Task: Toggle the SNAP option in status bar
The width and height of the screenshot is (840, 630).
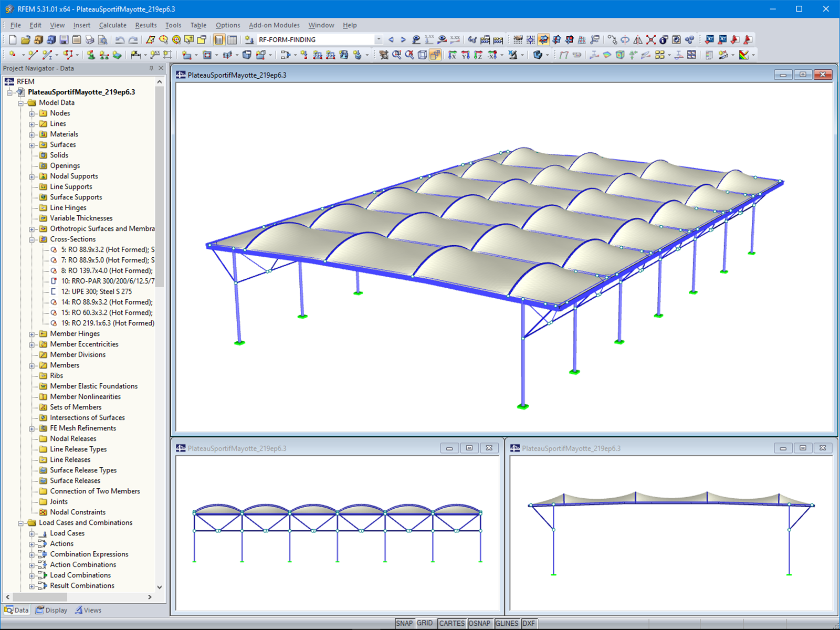Action: (x=405, y=623)
